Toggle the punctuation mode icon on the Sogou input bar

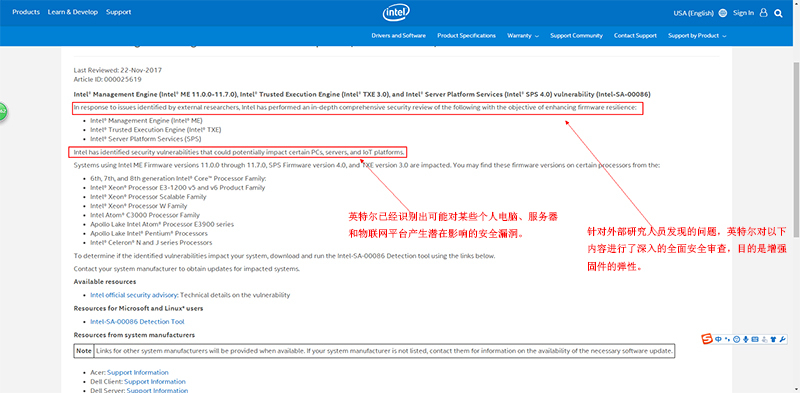728,339
